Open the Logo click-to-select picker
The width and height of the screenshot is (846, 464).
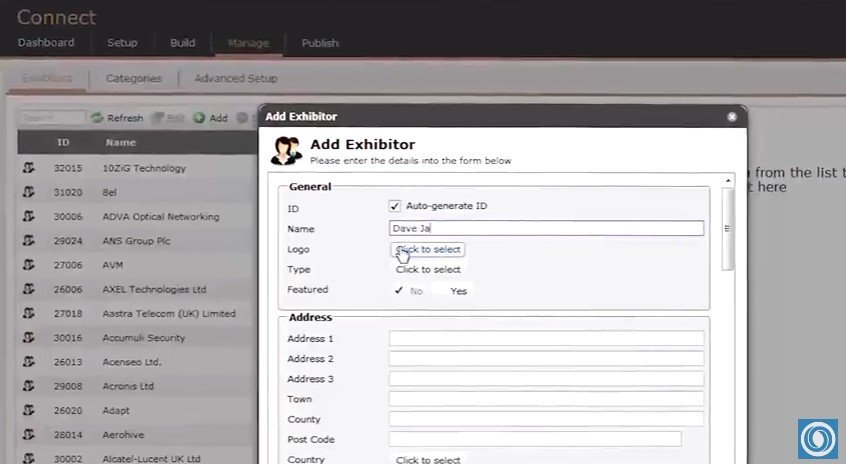[427, 249]
